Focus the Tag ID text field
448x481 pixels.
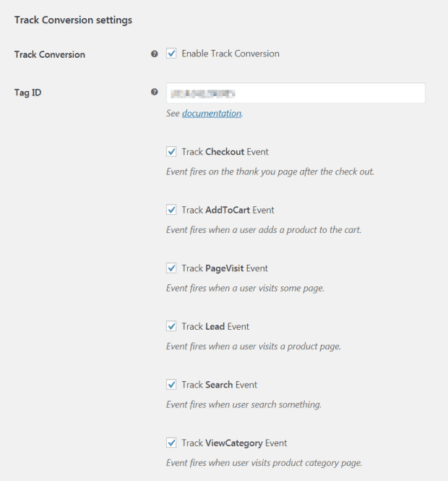[x=296, y=93]
